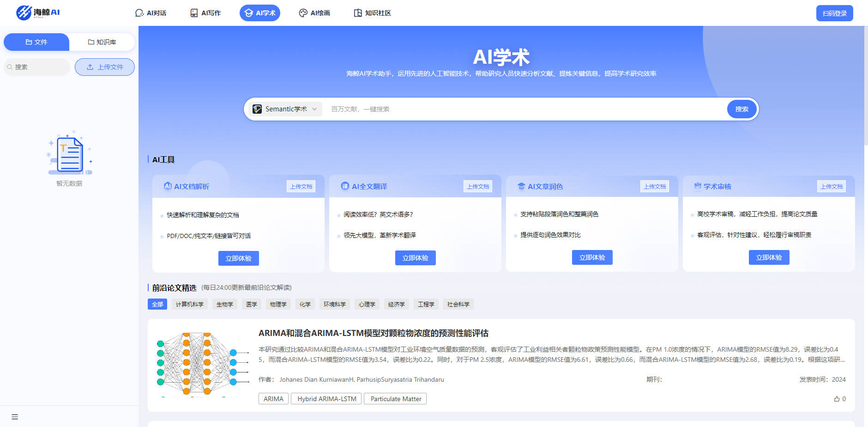The image size is (868, 427).
Task: Switch to the 知识库 sidebar tab
Action: [x=102, y=42]
